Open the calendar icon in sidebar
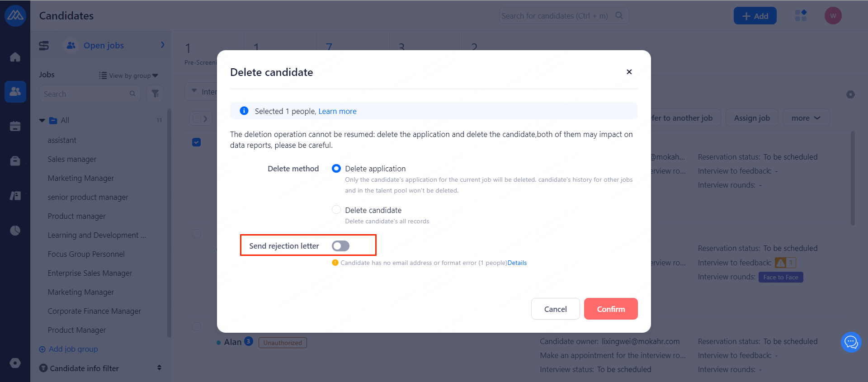 [x=15, y=127]
